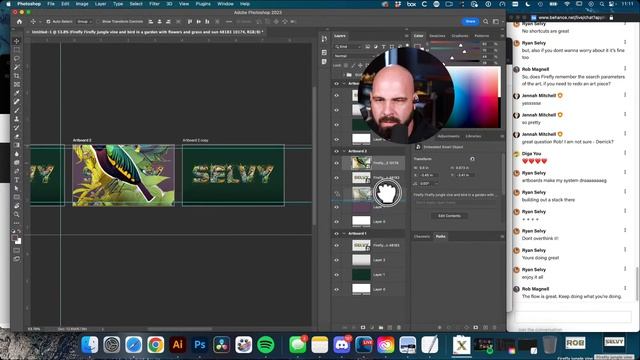Viewport: 640px width, 360px height.
Task: Toggle the Auto-Select checkbox
Action: (48, 21)
